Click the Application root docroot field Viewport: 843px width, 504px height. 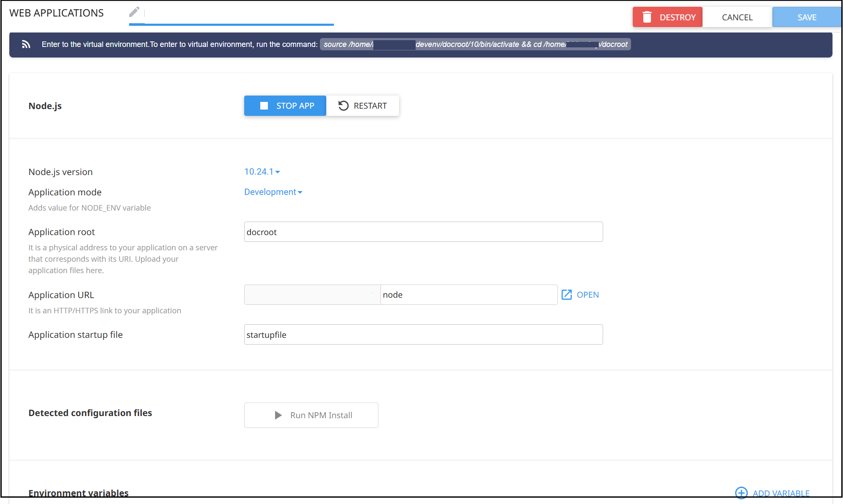423,232
